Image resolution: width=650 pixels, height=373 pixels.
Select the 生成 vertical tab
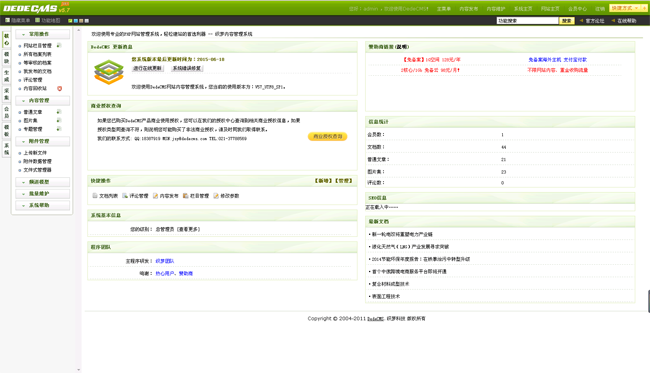click(x=6, y=76)
